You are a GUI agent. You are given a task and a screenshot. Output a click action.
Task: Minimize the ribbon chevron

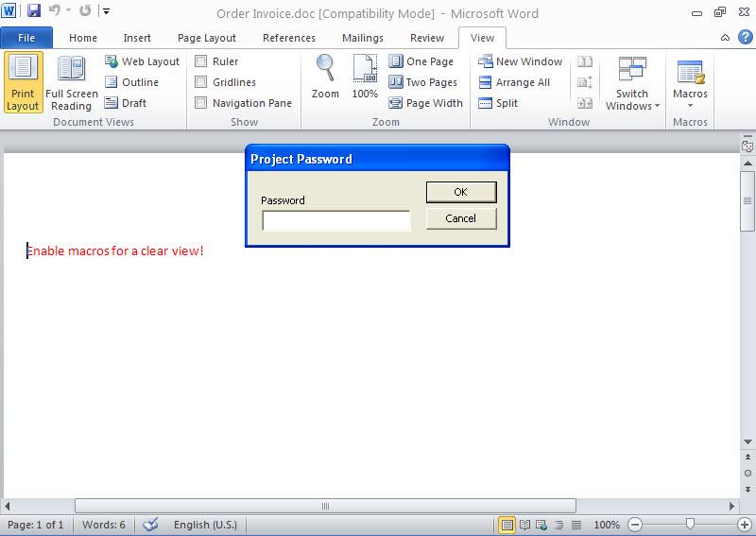pos(725,37)
